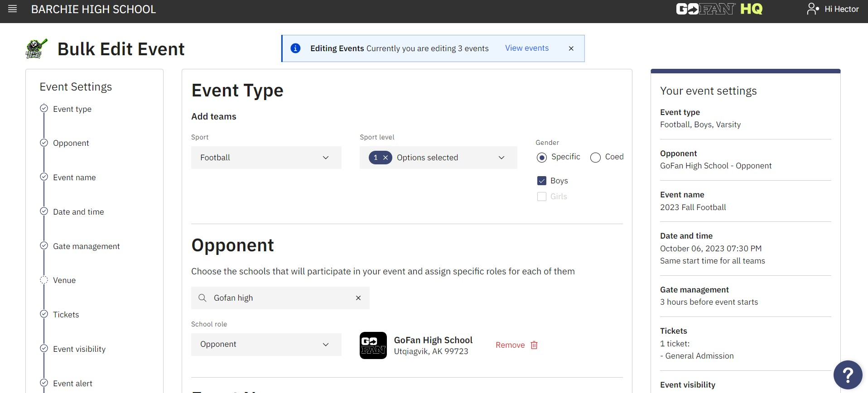
Task: Expand the Sport level options dropdown
Action: click(438, 158)
